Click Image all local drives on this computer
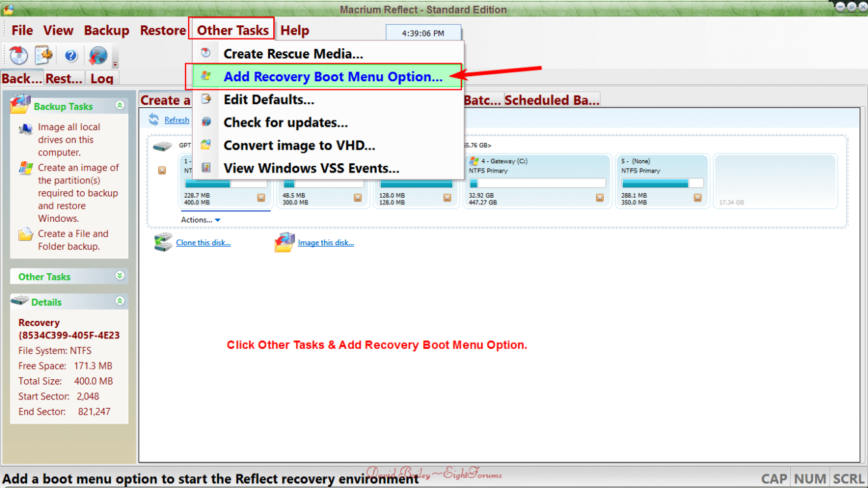The width and height of the screenshot is (868, 488). click(x=69, y=140)
